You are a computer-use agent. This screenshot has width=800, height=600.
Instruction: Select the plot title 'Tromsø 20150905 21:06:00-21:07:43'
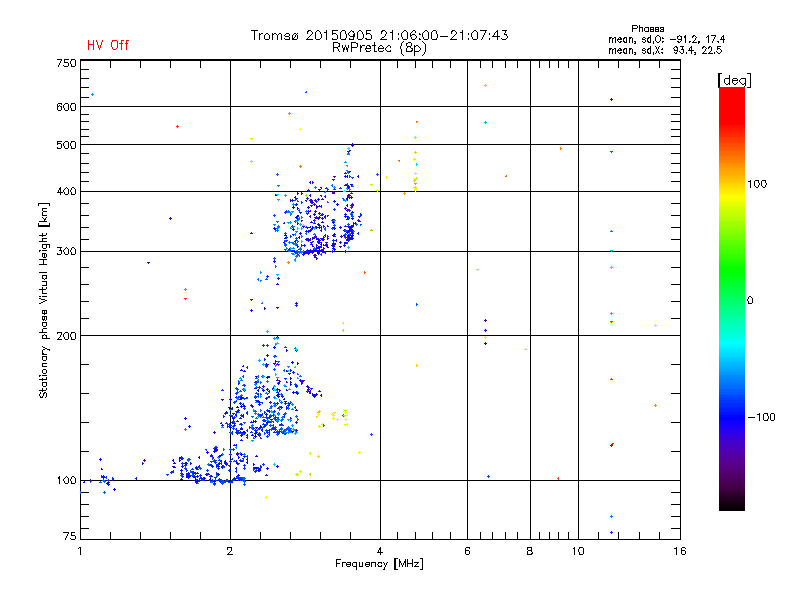pyautogui.click(x=379, y=35)
